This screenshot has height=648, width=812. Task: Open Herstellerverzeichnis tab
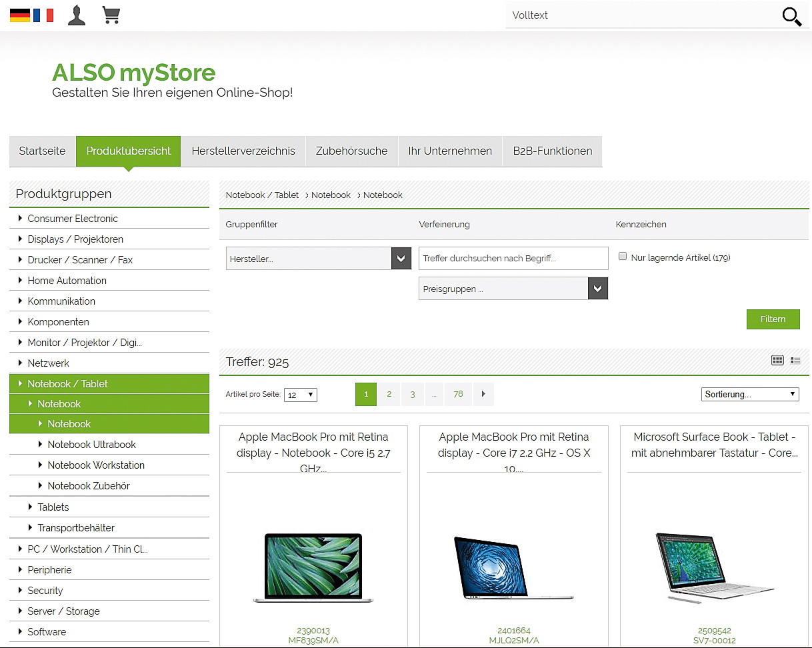coord(243,151)
